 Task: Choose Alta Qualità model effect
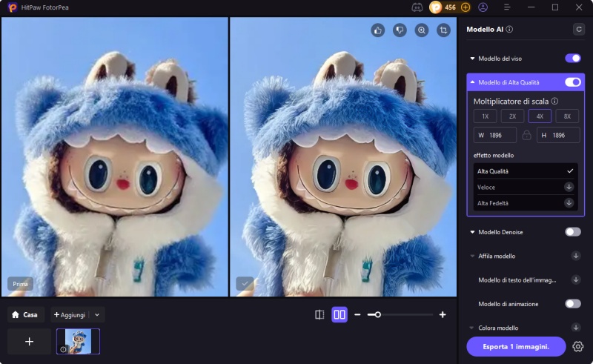click(526, 171)
